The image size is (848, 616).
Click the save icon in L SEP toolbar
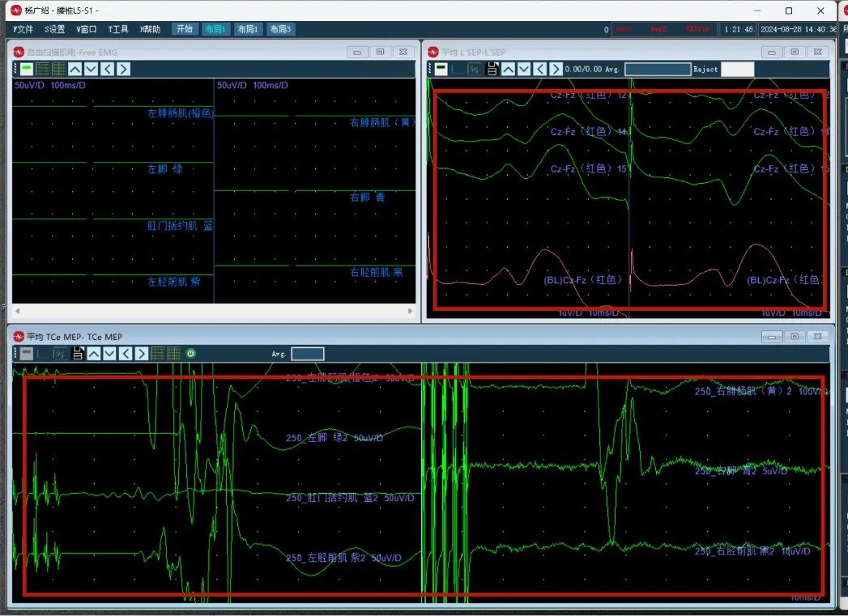[x=492, y=70]
